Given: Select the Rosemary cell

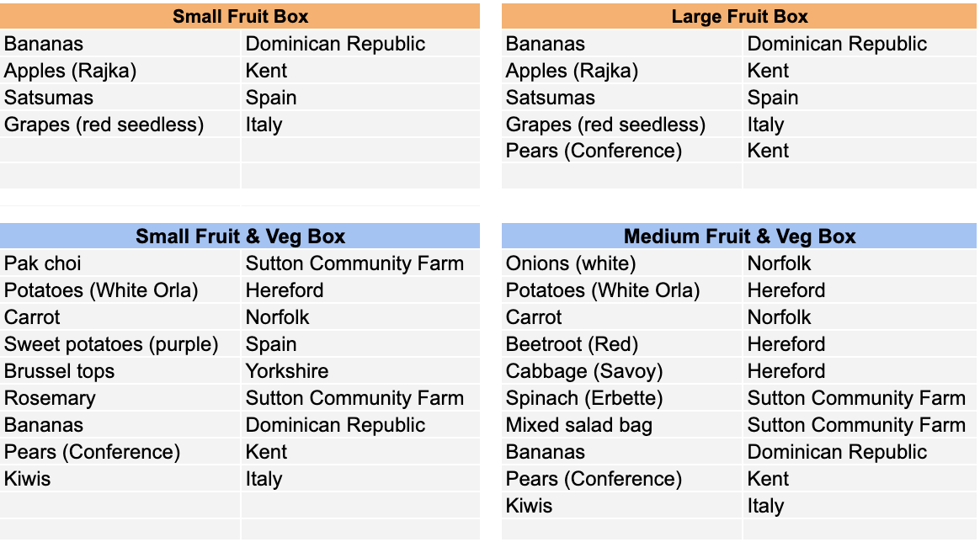Looking at the screenshot, I should point(120,398).
